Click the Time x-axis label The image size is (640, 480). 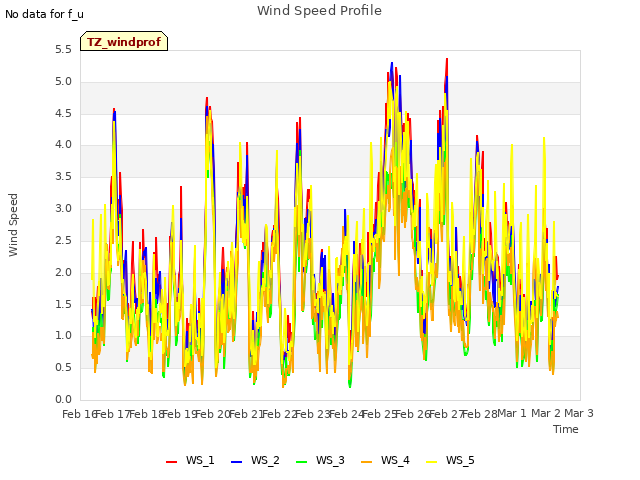566,429
